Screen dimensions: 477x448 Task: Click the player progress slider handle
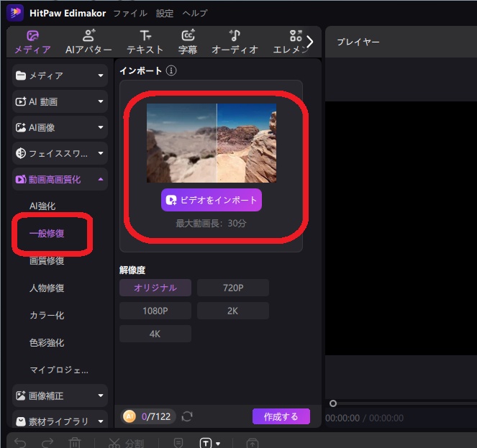333,403
